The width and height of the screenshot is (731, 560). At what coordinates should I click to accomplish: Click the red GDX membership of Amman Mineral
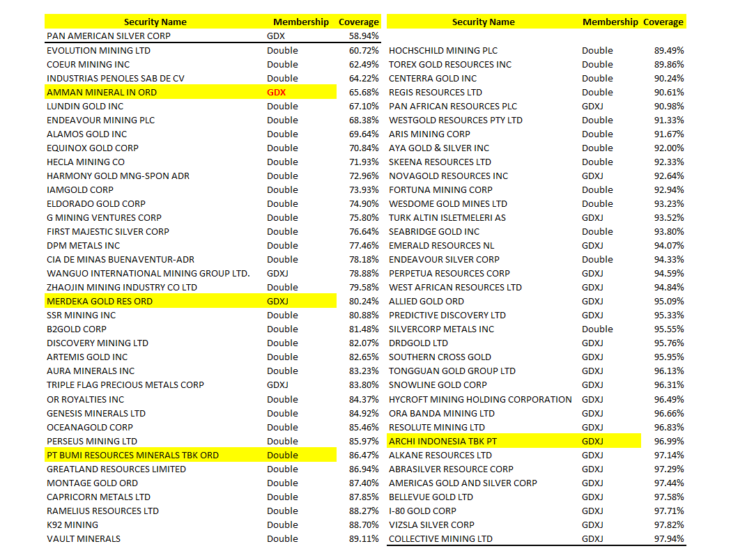[277, 92]
